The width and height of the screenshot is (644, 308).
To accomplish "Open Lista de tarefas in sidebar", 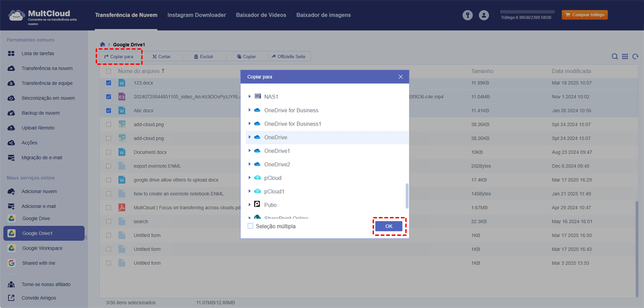I will coord(38,54).
